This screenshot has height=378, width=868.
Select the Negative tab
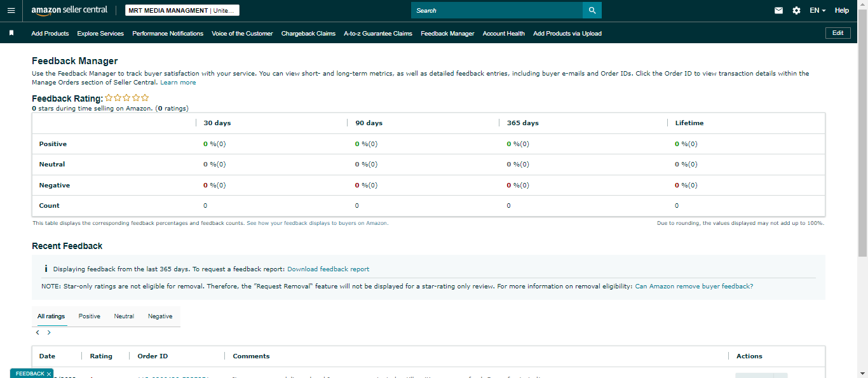pyautogui.click(x=160, y=316)
